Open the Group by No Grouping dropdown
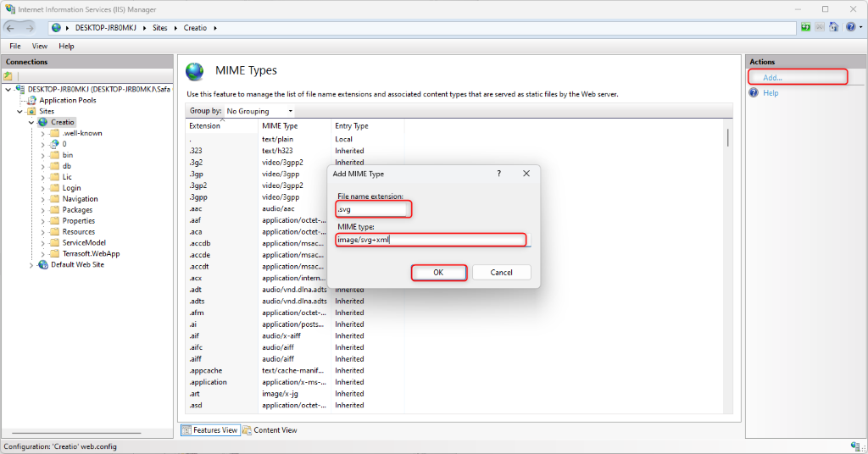Screen dimensions: 868x454 pyautogui.click(x=259, y=111)
